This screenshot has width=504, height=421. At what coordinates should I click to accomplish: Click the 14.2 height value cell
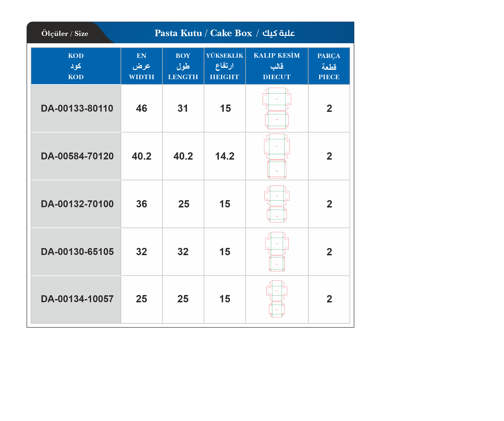(x=225, y=156)
